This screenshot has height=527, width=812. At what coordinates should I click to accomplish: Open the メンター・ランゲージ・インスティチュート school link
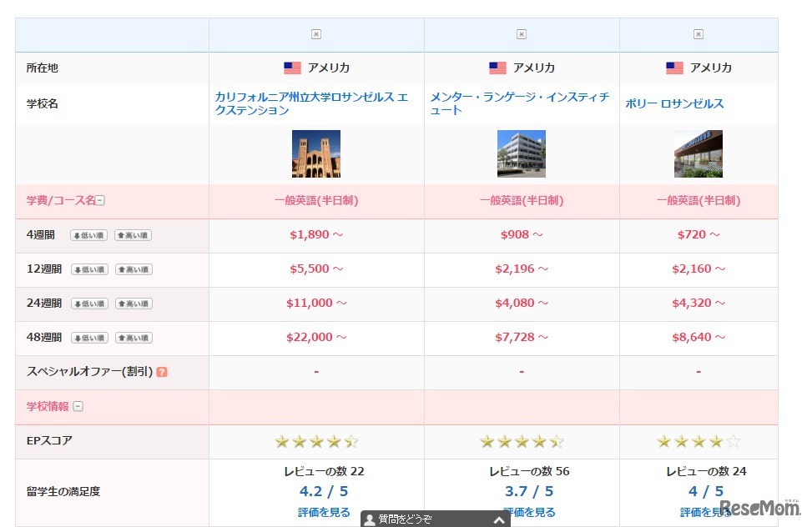[x=521, y=103]
